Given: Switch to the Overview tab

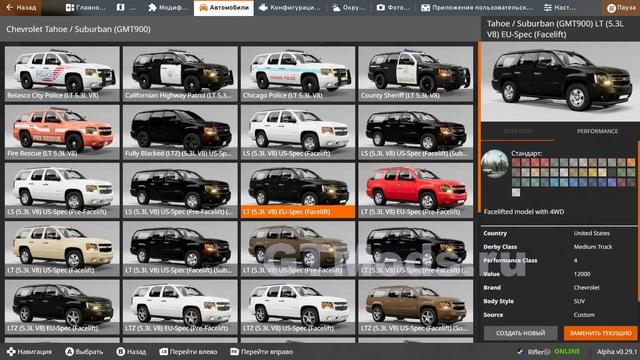Looking at the screenshot, I should [x=518, y=131].
